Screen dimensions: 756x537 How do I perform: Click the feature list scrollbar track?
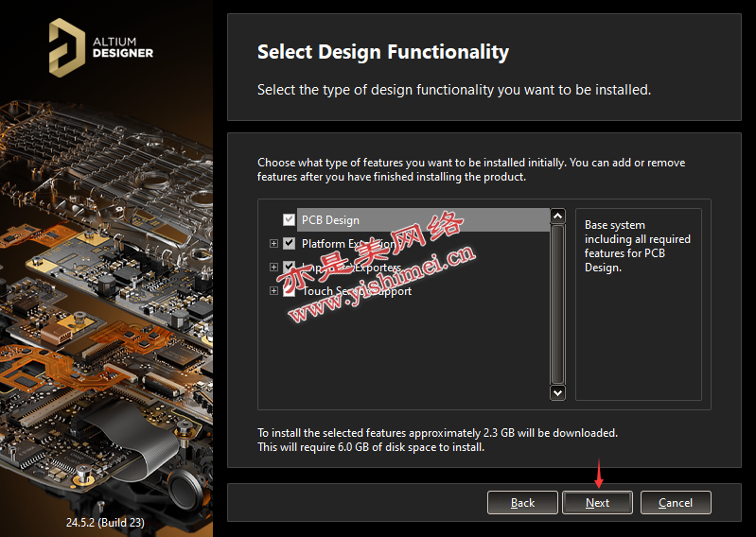point(557,304)
